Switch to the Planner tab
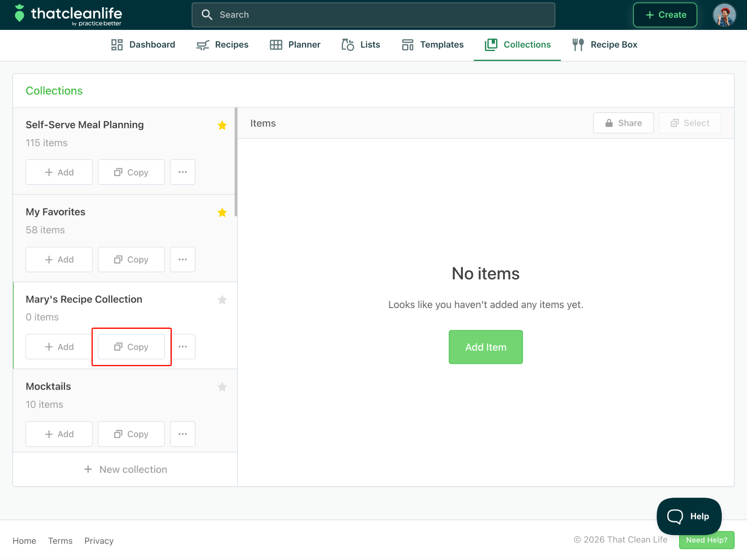Image resolution: width=747 pixels, height=560 pixels. coord(295,44)
